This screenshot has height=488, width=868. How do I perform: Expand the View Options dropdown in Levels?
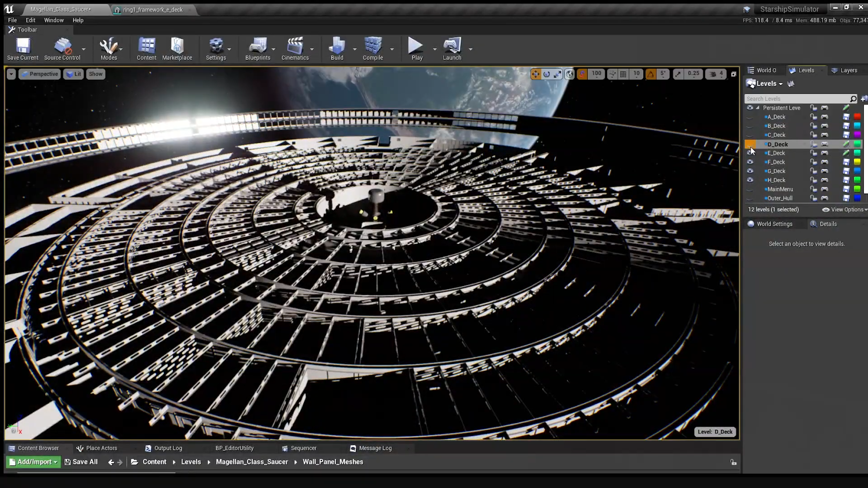click(x=844, y=210)
